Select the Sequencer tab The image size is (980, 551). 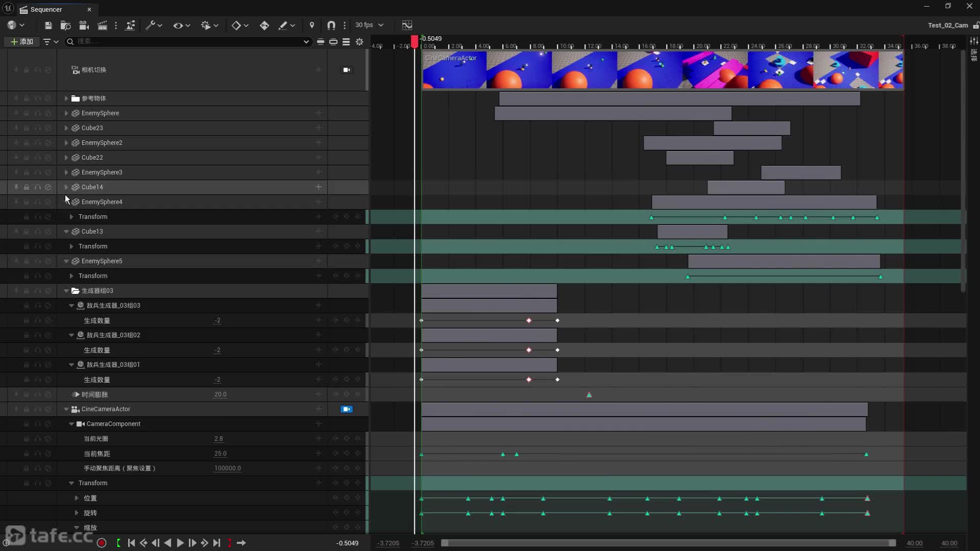tap(46, 9)
